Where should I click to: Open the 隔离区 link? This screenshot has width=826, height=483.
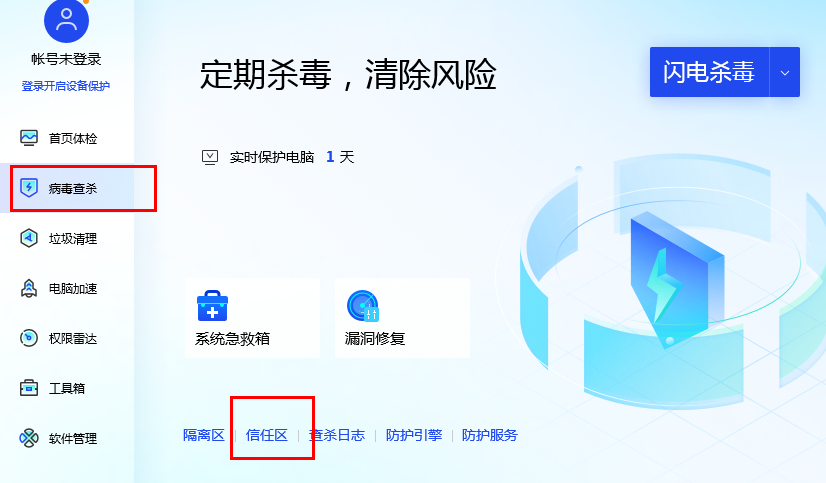pyautogui.click(x=204, y=435)
